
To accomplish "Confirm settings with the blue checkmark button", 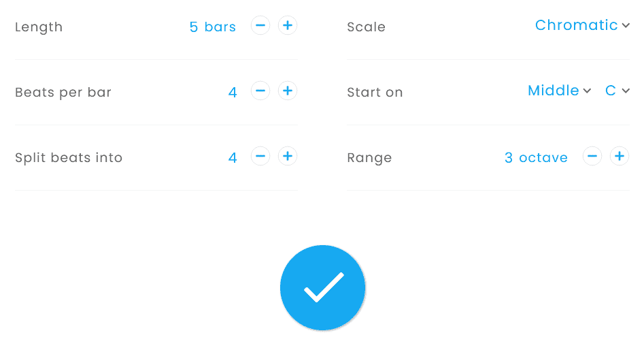I will 322,288.
